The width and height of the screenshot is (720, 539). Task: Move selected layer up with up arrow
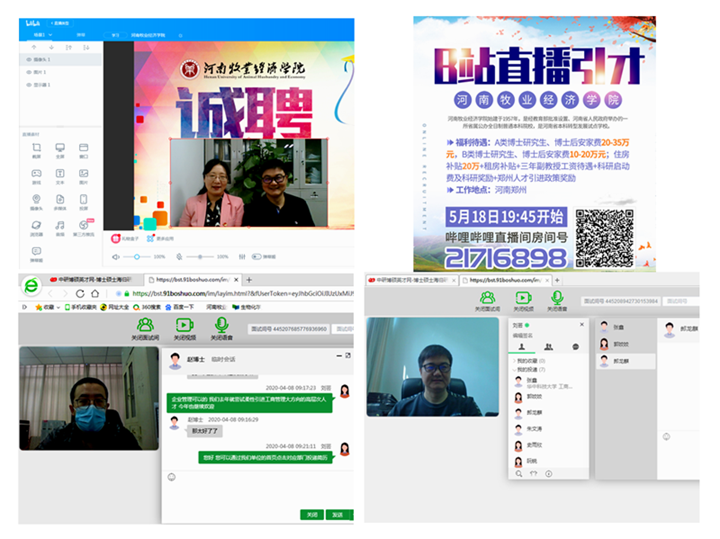[x=34, y=47]
